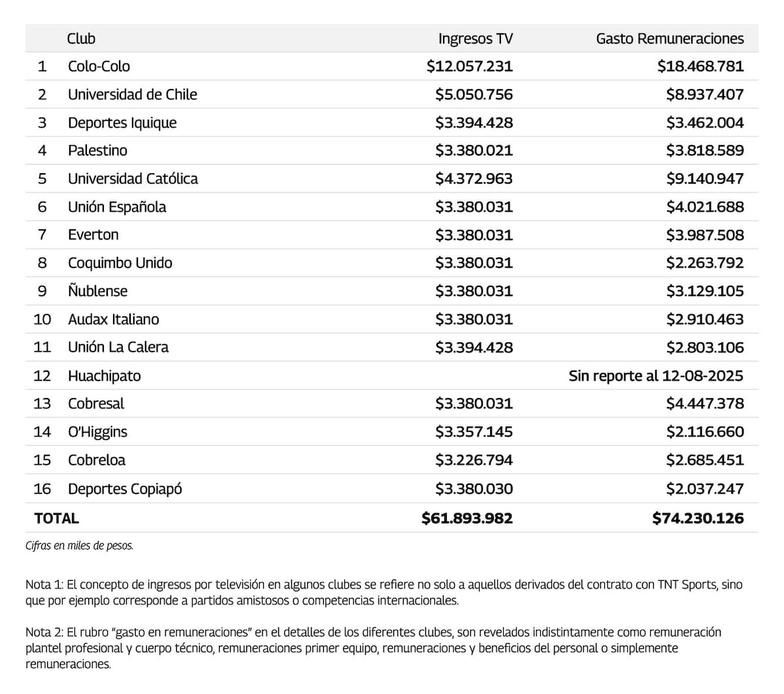Select Universidad de Chile row name
784x694 pixels.
133,94
